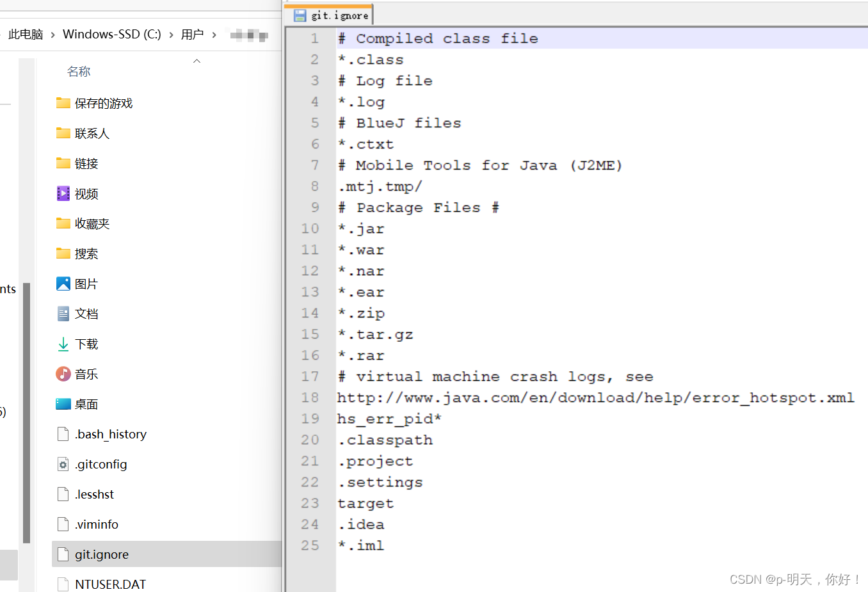Expand the chevron after 用户
868x592 pixels.
click(x=214, y=35)
